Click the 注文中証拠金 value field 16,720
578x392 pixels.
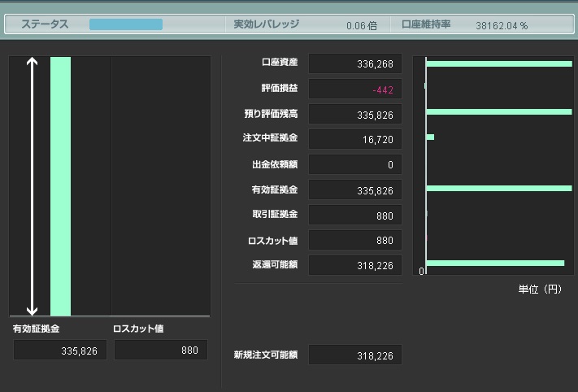tap(355, 139)
